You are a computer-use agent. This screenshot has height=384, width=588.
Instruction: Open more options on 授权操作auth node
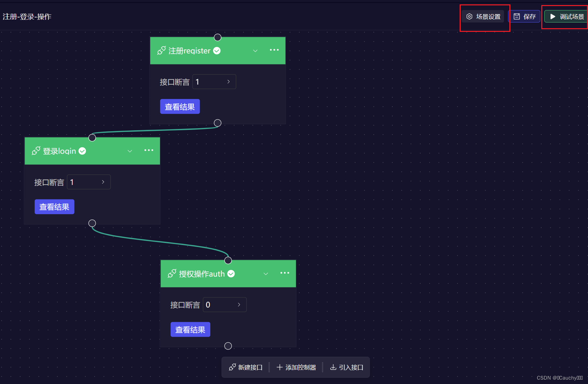point(285,273)
